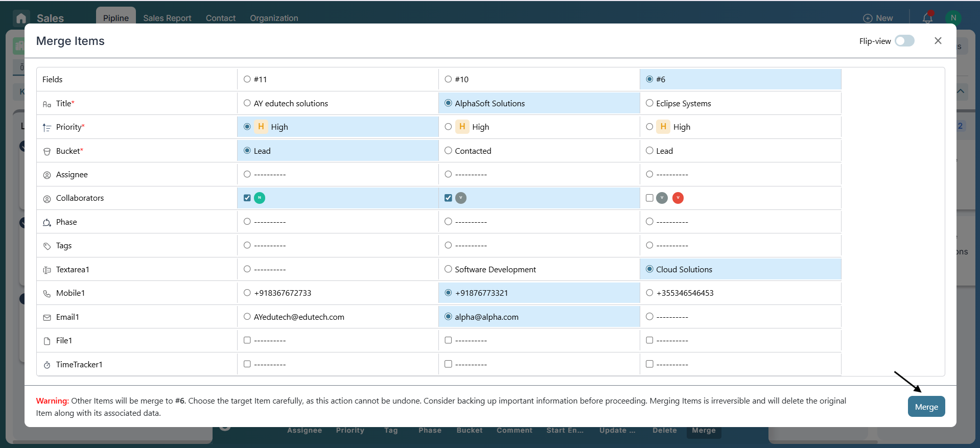Click Assignee in the bottom action bar
The width and height of the screenshot is (980, 448).
[x=305, y=431]
